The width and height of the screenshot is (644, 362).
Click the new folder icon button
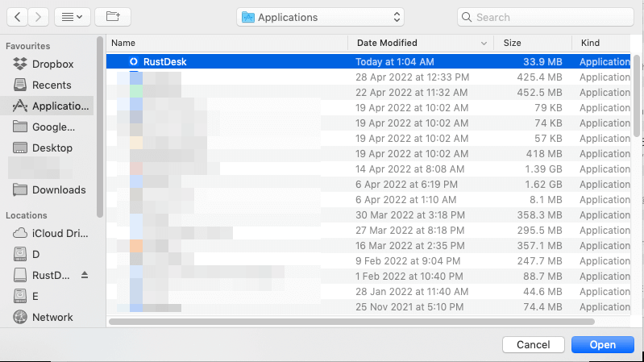(112, 16)
